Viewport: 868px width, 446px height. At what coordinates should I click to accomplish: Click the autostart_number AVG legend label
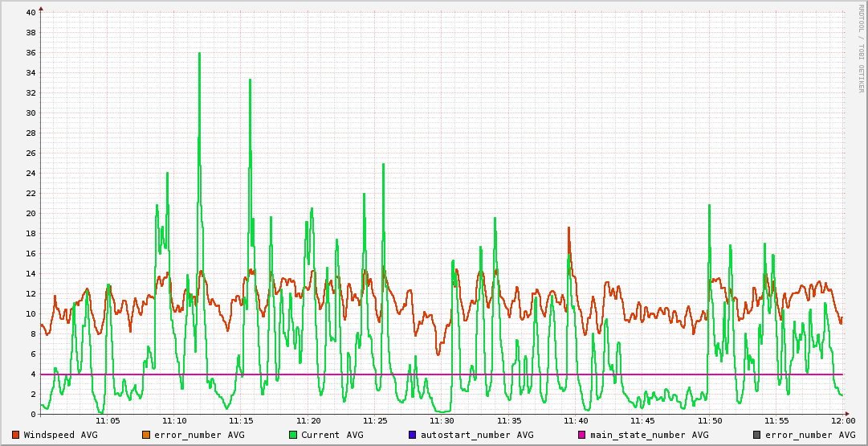pyautogui.click(x=476, y=435)
